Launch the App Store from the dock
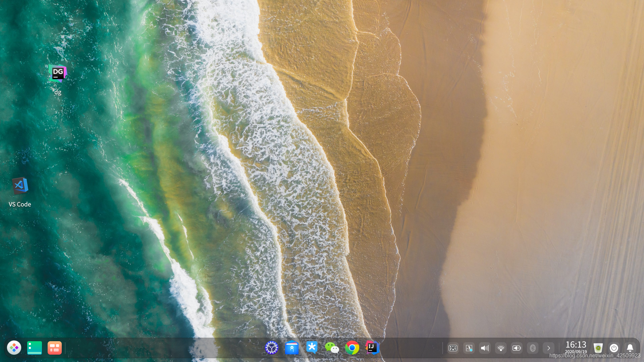The width and height of the screenshot is (644, 362). pyautogui.click(x=292, y=348)
